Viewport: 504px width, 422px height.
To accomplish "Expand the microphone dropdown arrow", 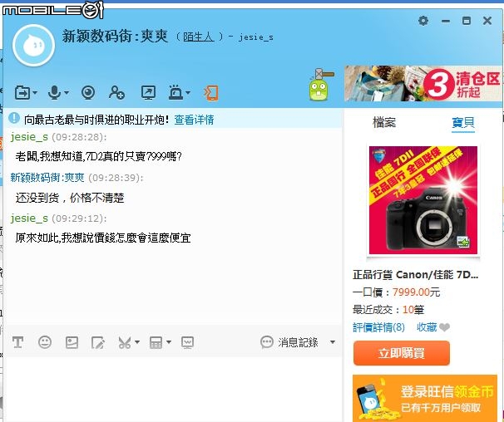I will 67,93.
